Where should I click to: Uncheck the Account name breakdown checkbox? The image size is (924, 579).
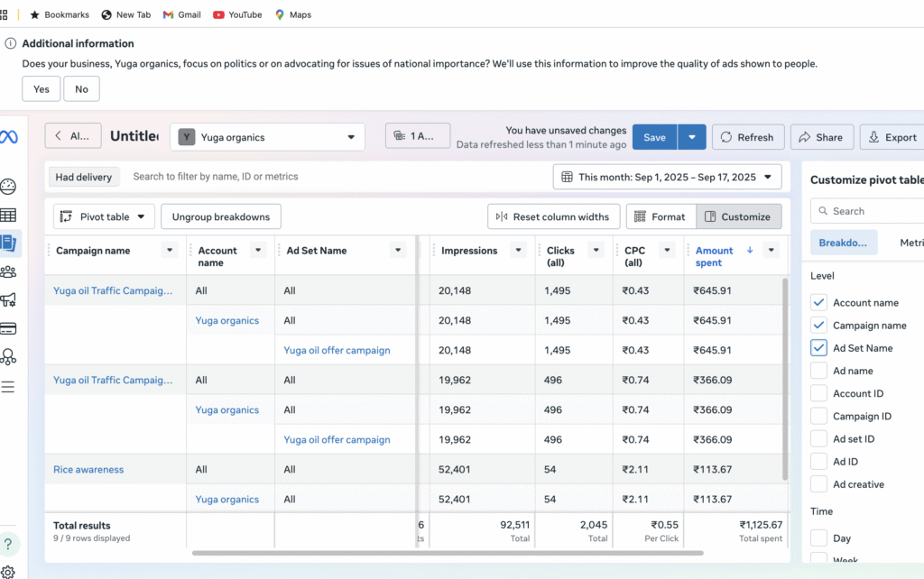coord(818,303)
